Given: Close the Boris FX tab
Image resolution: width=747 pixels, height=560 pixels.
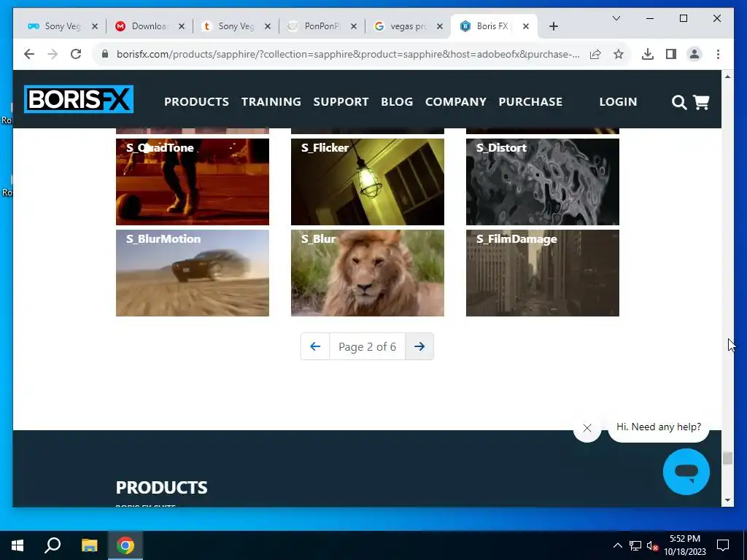Looking at the screenshot, I should click(x=525, y=27).
